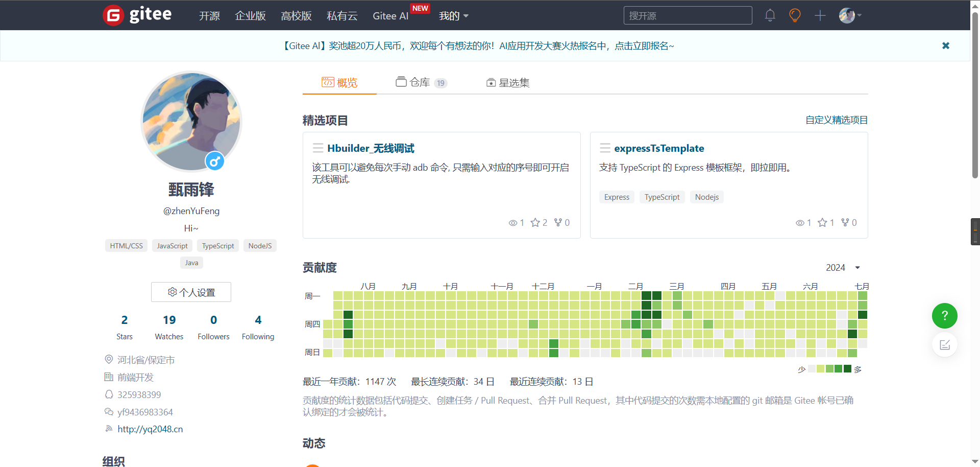The height and width of the screenshot is (467, 980).
Task: Click the page vertical scrollbar
Action: pyautogui.click(x=975, y=95)
